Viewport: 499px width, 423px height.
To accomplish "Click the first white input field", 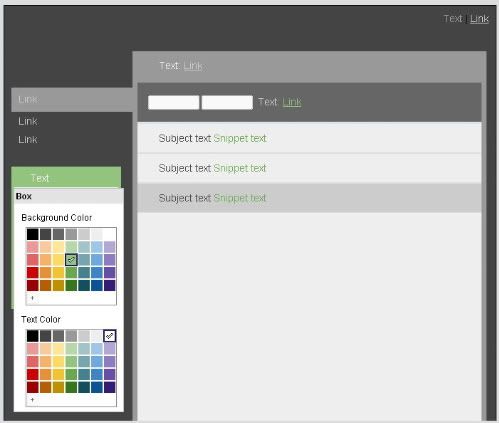I will pyautogui.click(x=173, y=102).
